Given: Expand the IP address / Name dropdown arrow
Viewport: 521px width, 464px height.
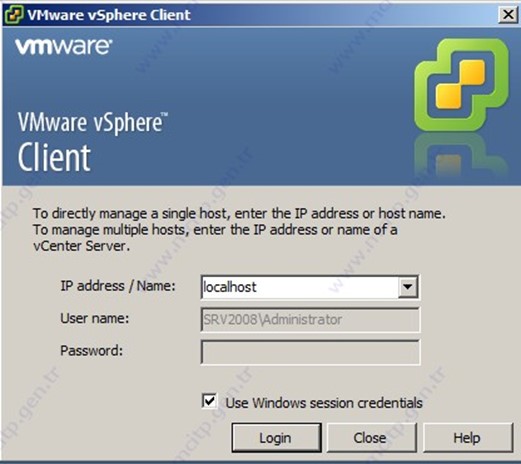Looking at the screenshot, I should point(407,287).
